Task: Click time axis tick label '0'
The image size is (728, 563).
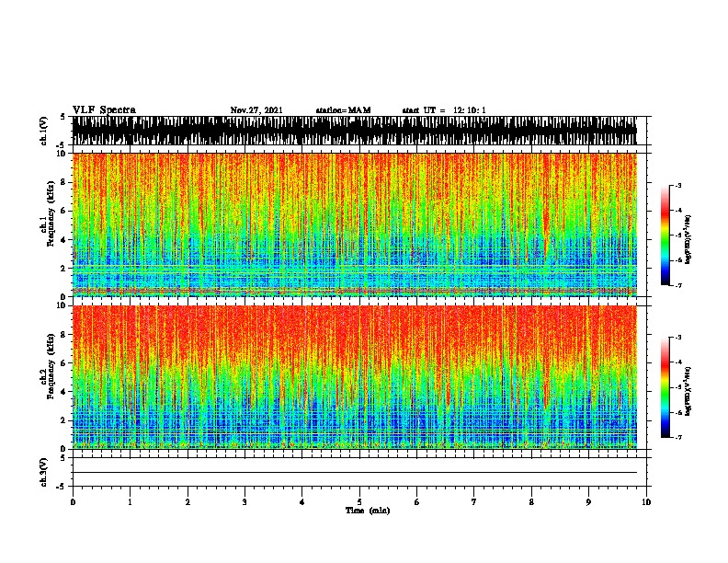Action: (x=73, y=502)
